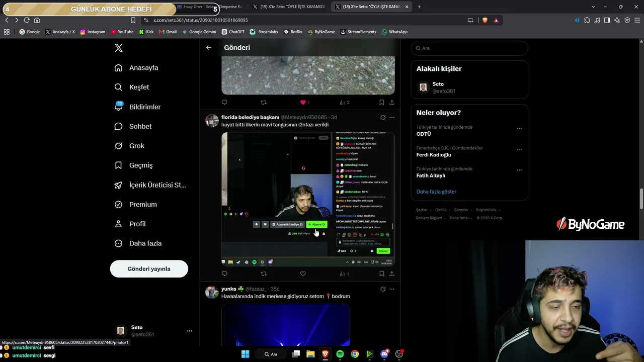View analytics of florida belediye başkanı post

tap(344, 274)
